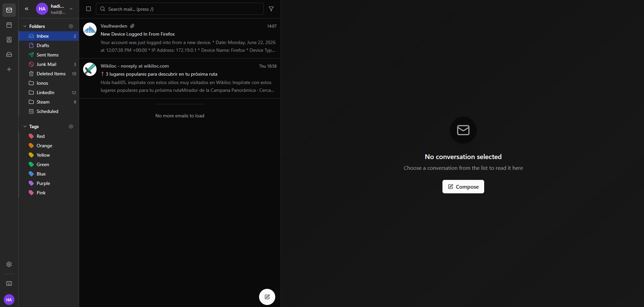Open Wikiloc 3 lugares populares email

(x=180, y=78)
